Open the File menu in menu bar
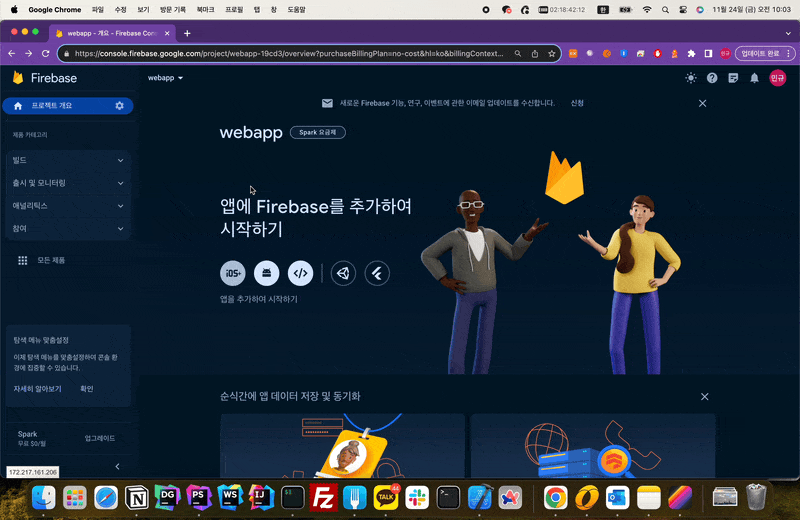This screenshot has height=520, width=800. pos(97,10)
